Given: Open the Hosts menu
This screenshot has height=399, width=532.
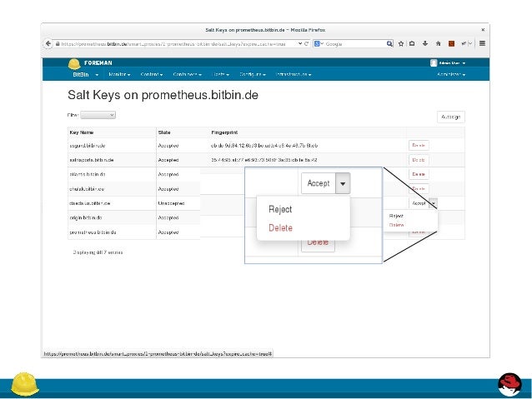Looking at the screenshot, I should click(221, 75).
